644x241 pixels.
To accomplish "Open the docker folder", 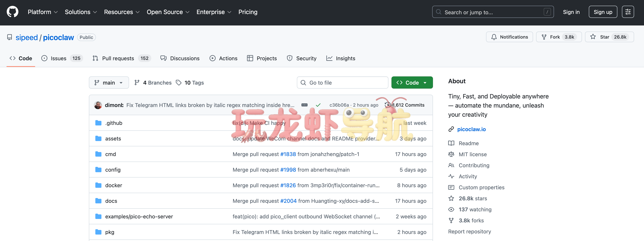I will 114,185.
